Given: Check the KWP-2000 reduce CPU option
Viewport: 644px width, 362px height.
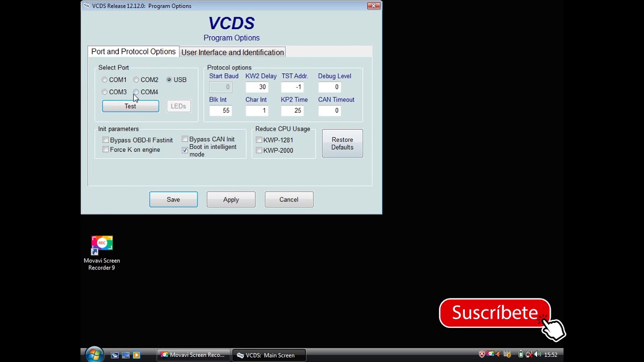Looking at the screenshot, I should 259,150.
